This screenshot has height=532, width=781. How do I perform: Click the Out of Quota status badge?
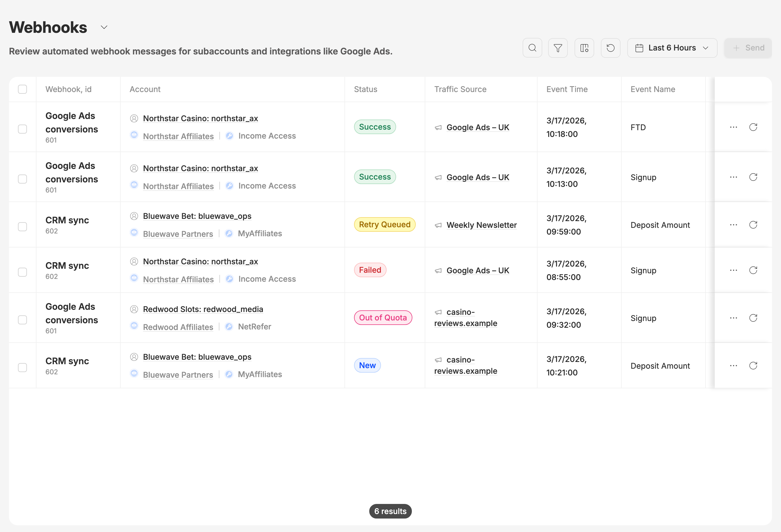click(383, 318)
